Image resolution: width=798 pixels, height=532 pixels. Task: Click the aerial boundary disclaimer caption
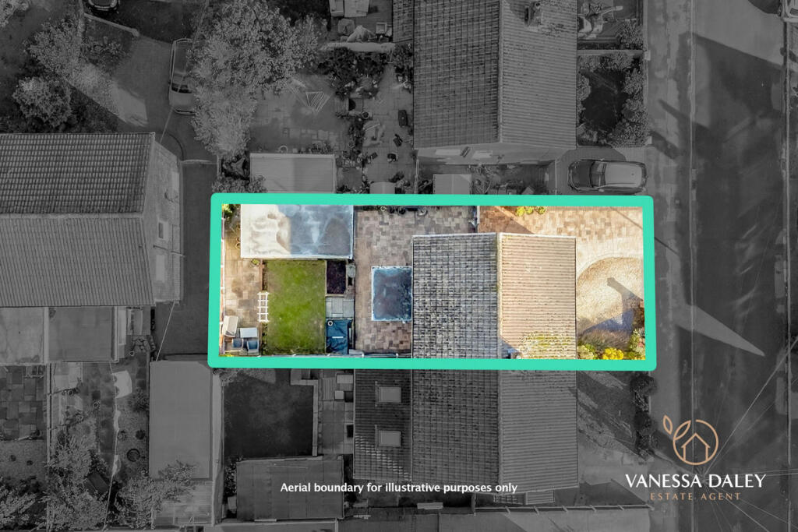pyautogui.click(x=398, y=488)
